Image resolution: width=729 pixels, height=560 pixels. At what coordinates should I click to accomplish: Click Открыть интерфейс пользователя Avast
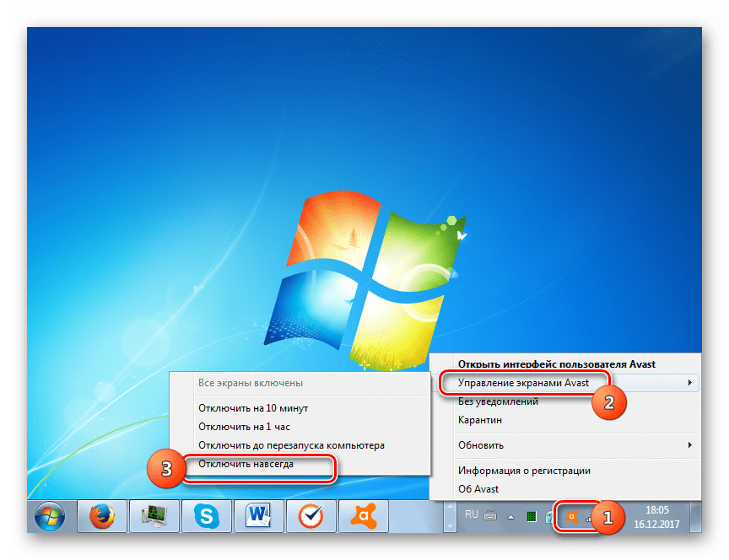pos(556,364)
